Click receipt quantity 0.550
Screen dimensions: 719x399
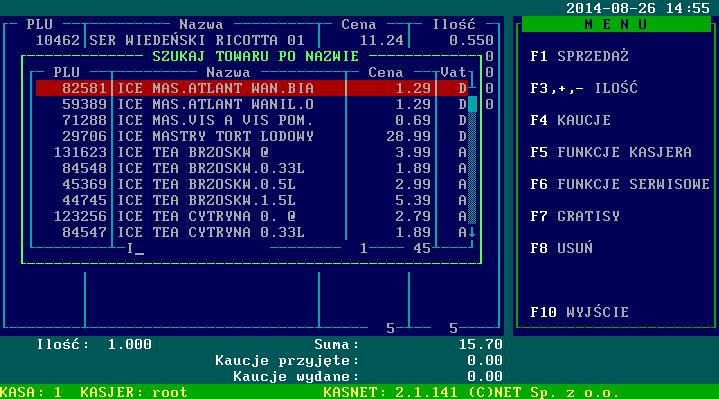point(471,40)
